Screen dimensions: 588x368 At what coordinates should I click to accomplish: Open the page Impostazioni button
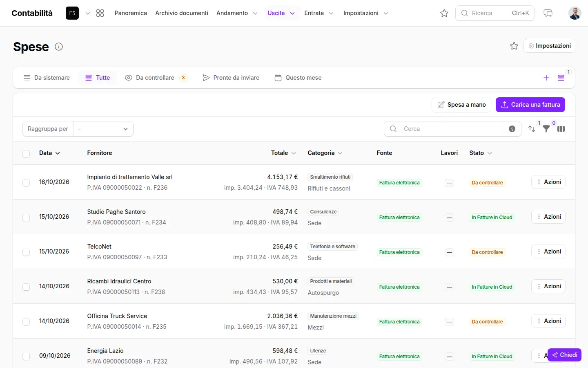(x=549, y=46)
